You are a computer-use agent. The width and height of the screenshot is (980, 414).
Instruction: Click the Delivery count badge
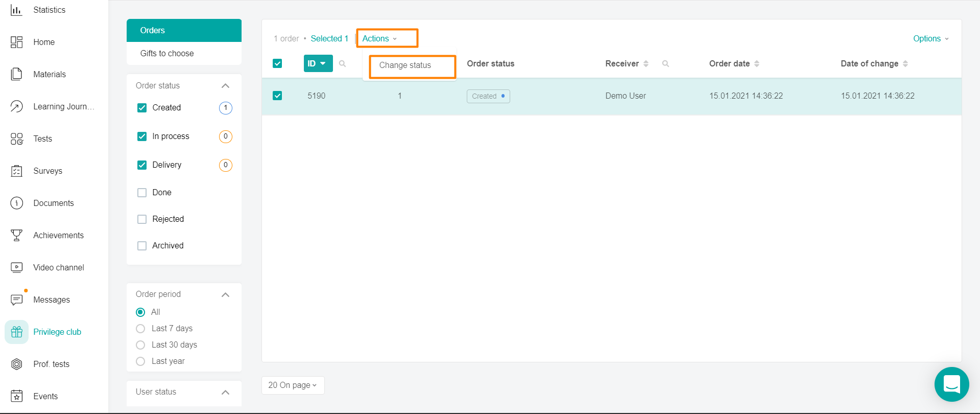pos(225,165)
